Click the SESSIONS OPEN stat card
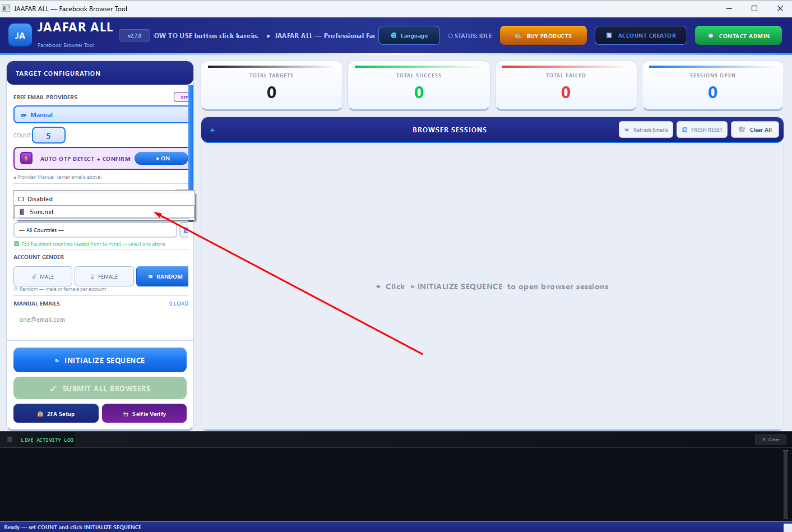Screen dimensions: 792x532 713,86
